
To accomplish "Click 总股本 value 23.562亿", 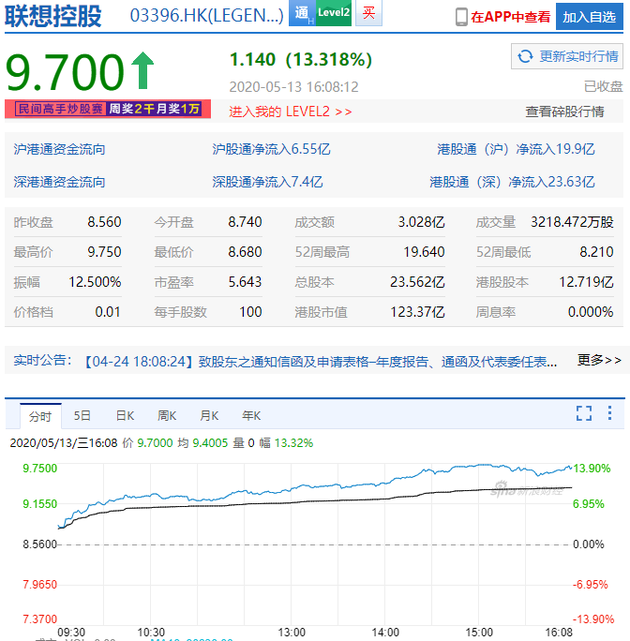I will pyautogui.click(x=417, y=282).
